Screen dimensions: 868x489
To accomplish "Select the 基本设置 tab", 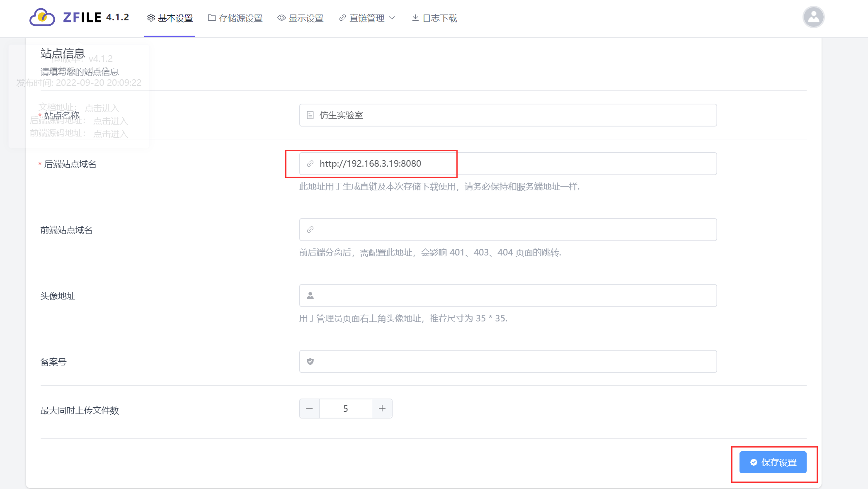I will [x=170, y=18].
